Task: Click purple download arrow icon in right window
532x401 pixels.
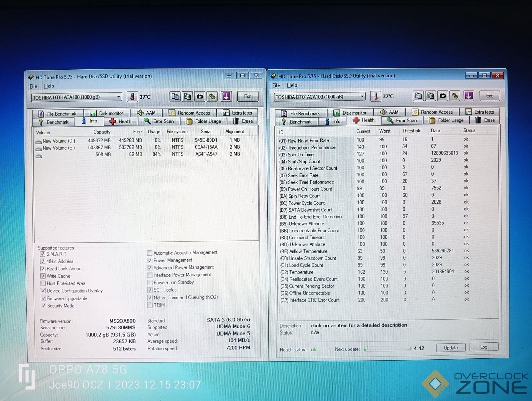Action: 469,96
